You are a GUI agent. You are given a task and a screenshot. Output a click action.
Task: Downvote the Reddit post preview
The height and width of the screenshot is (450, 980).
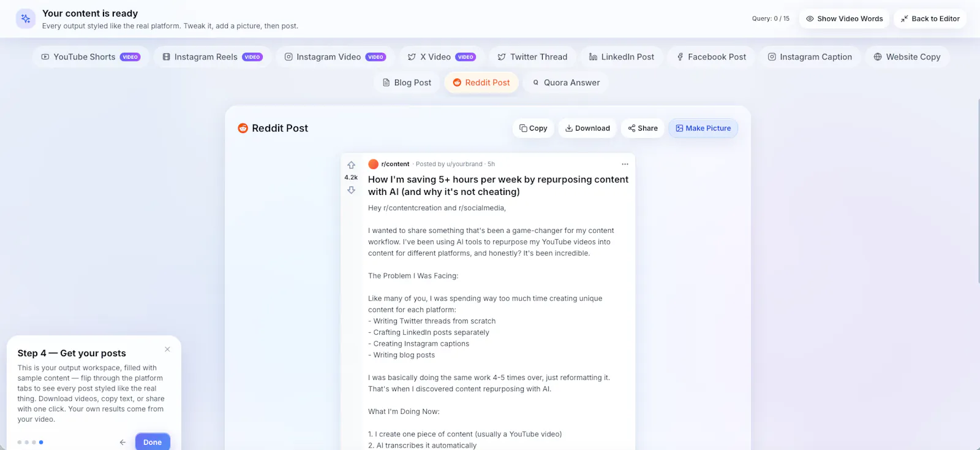[x=351, y=190]
